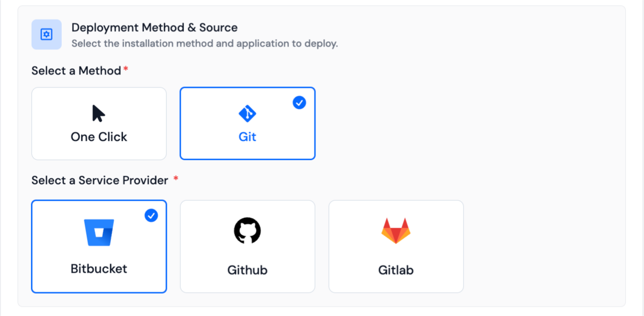Viewport: 644px width, 316px height.
Task: Select the Github provider name
Action: [247, 270]
